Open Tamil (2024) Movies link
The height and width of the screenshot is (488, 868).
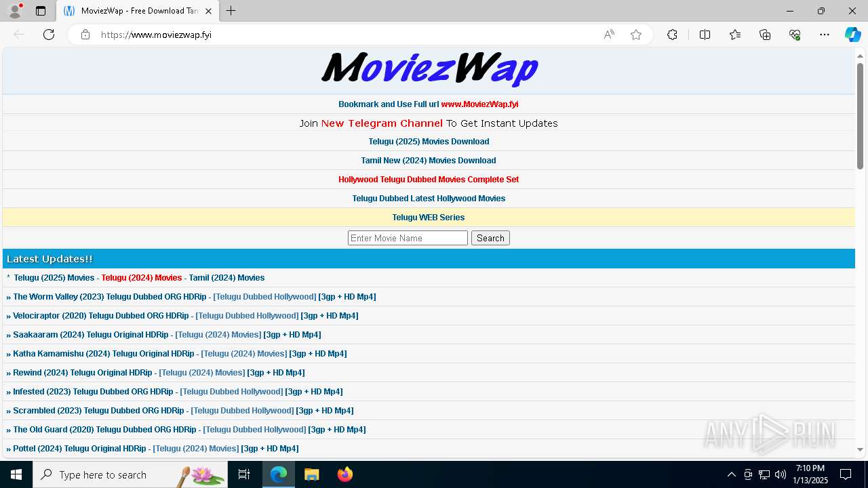[226, 278]
